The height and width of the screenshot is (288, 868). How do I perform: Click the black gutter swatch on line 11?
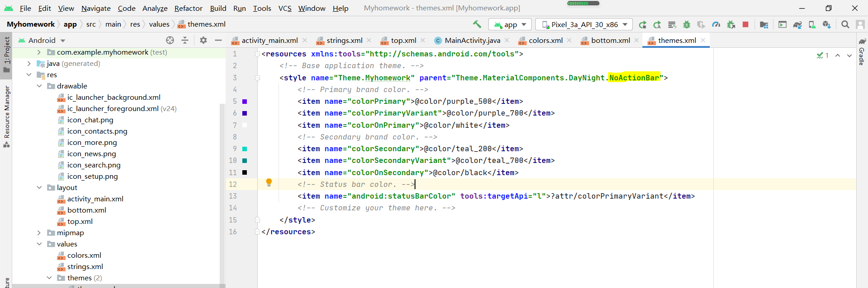point(245,172)
